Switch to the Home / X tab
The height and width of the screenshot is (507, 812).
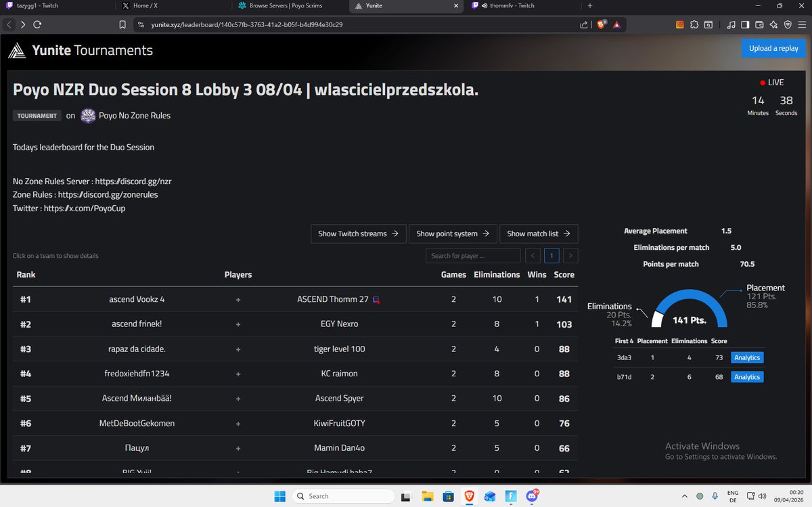point(173,5)
